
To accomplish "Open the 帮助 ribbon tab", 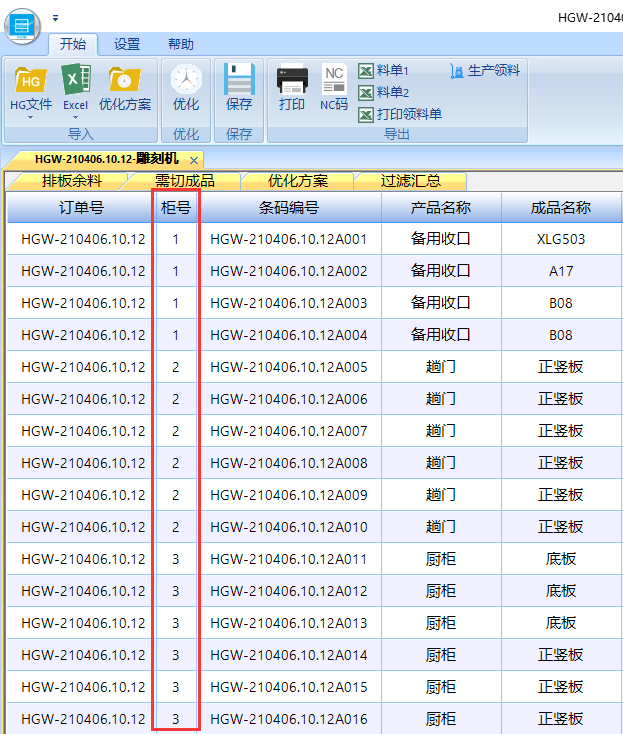I will coord(181,44).
